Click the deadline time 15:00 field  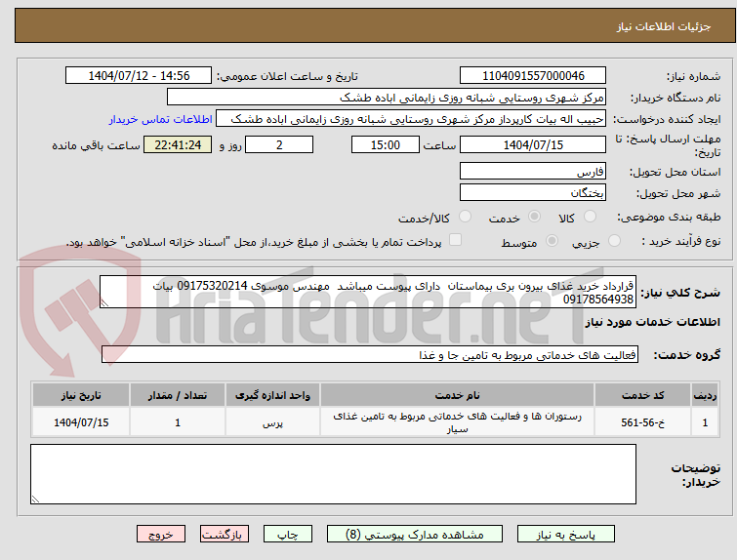tap(386, 144)
